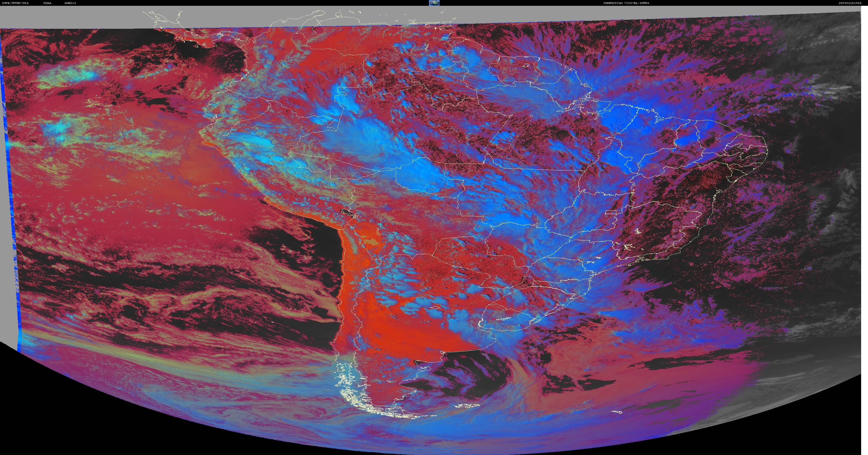The height and width of the screenshot is (455, 868).
Task: Click the "GOES10" satellite label
Action: [x=70, y=3]
